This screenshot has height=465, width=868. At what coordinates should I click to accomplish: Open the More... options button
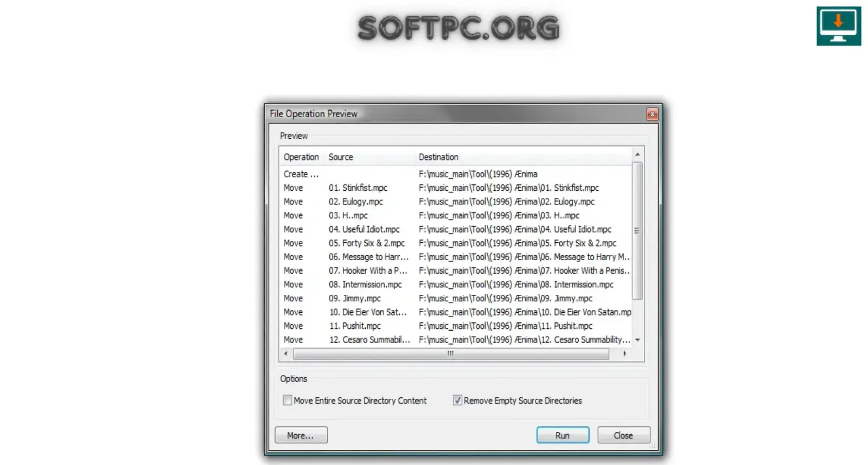301,435
